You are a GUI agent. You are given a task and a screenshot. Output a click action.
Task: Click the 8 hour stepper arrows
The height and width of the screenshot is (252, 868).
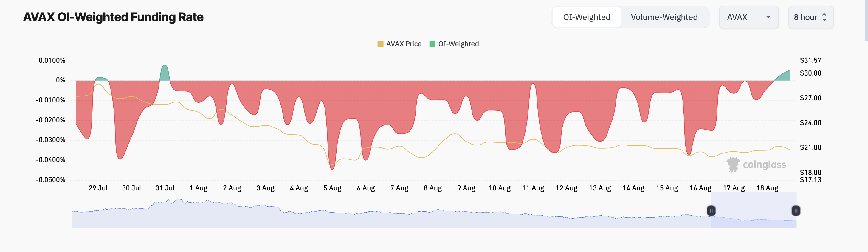pyautogui.click(x=824, y=17)
